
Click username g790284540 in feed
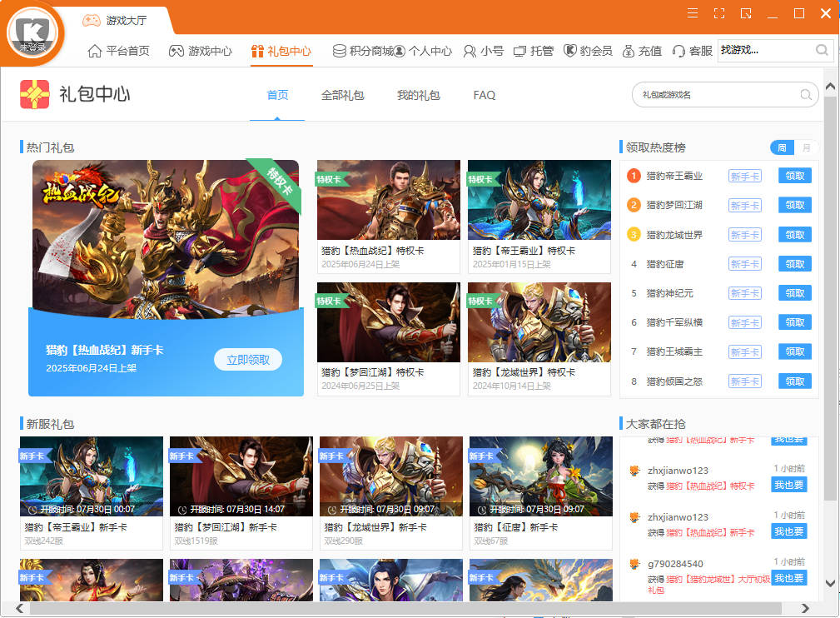click(x=675, y=564)
